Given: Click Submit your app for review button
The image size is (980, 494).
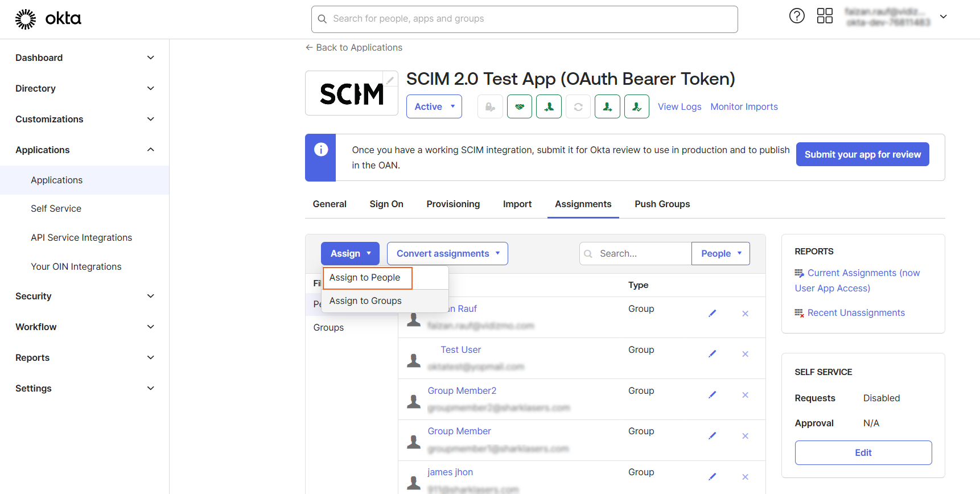Looking at the screenshot, I should click(862, 154).
